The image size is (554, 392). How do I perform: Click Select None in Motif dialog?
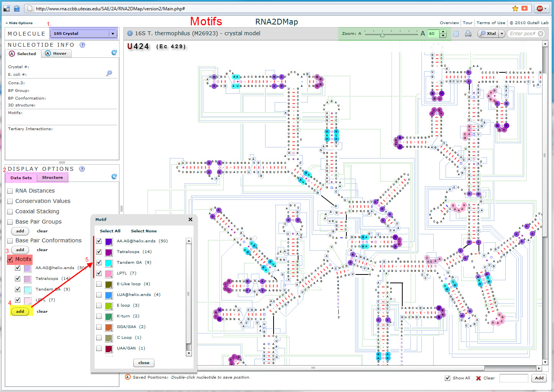pyautogui.click(x=144, y=231)
